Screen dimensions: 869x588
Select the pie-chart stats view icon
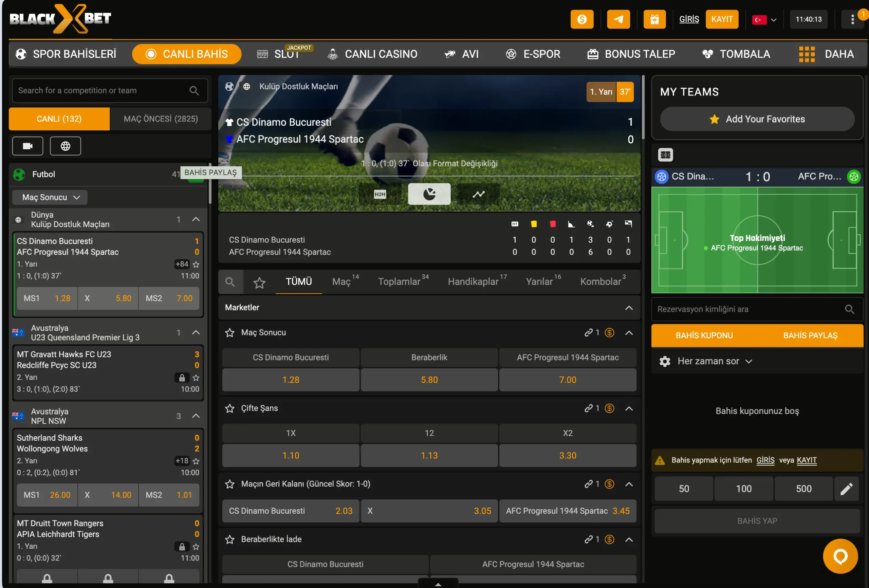point(429,194)
